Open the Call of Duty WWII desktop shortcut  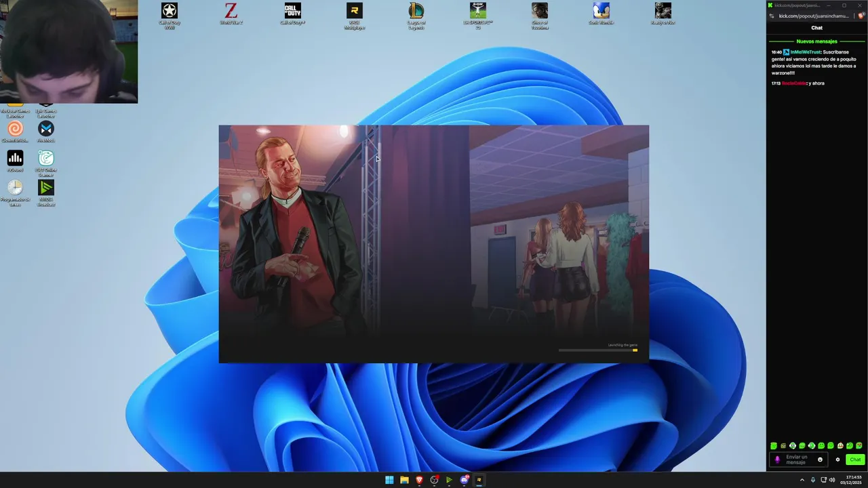click(170, 15)
